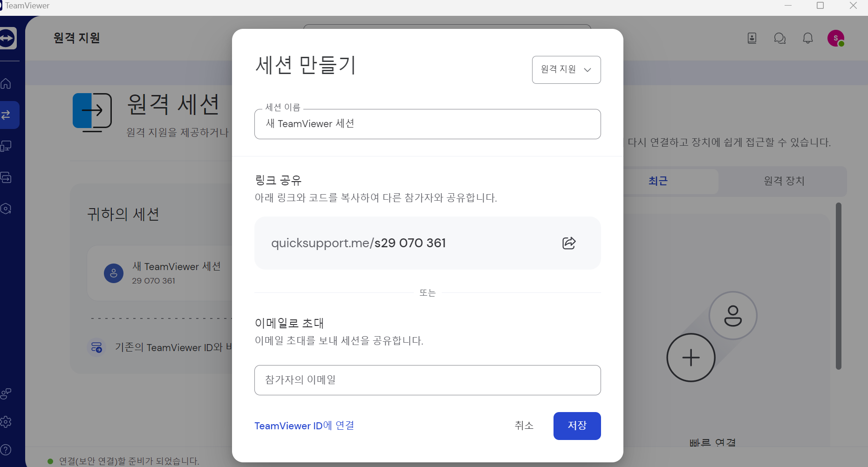868x467 pixels.
Task: Select the 최근 tab
Action: (x=658, y=181)
